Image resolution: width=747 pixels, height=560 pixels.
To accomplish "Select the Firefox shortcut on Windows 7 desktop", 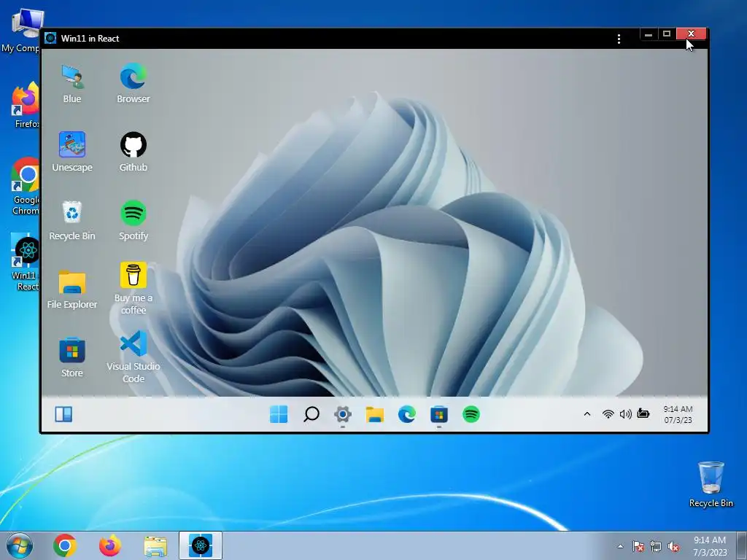I will (25, 105).
